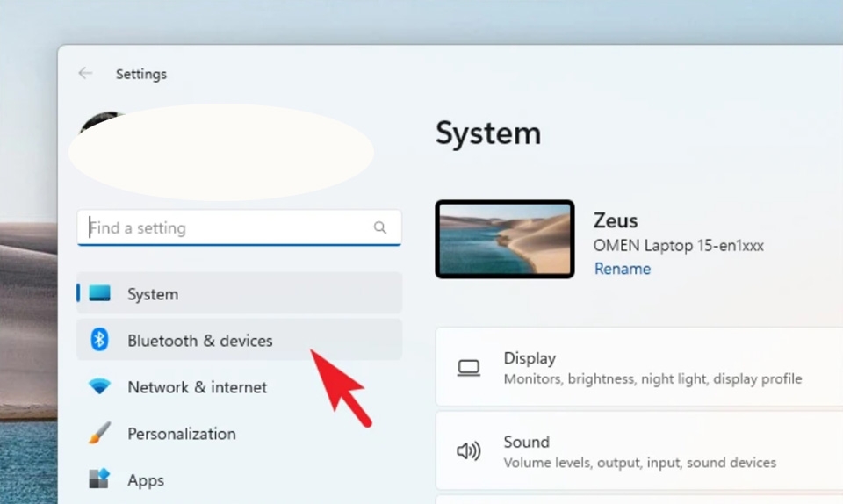Image resolution: width=843 pixels, height=504 pixels.
Task: Click the search magnifier icon
Action: (380, 227)
